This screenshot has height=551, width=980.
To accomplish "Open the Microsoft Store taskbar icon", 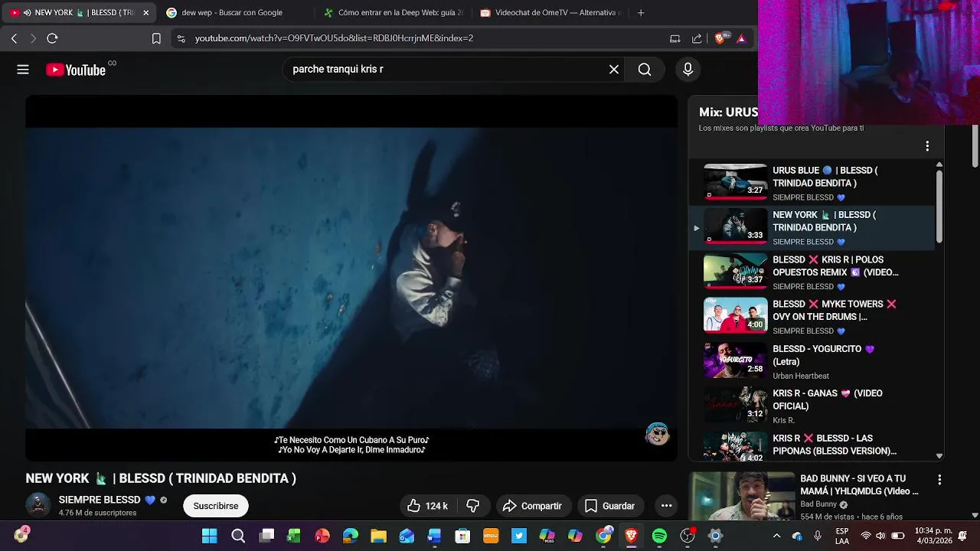I will [462, 536].
